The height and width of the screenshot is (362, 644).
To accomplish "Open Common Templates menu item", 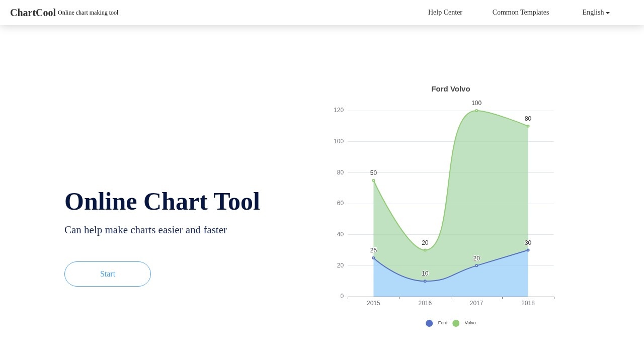I will [x=521, y=13].
